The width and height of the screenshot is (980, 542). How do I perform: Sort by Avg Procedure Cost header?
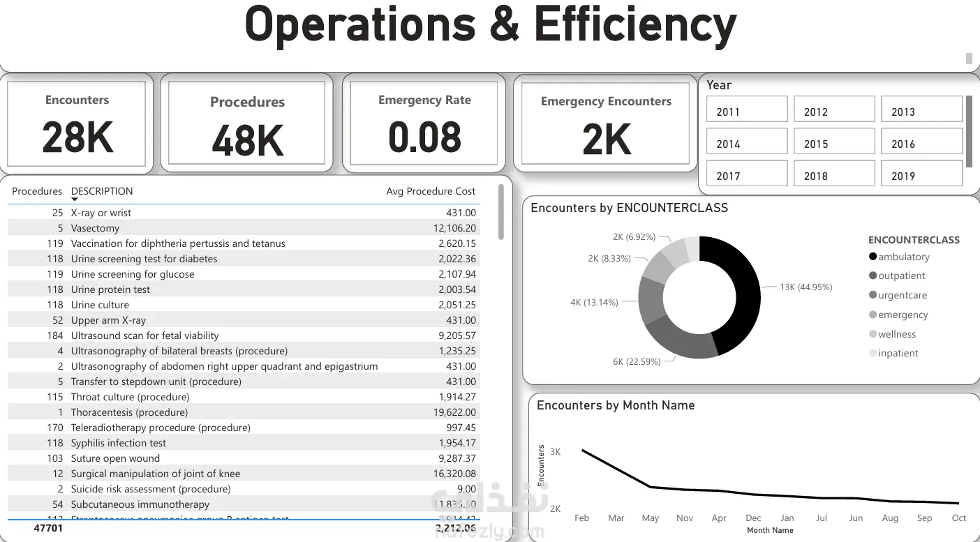coord(431,191)
